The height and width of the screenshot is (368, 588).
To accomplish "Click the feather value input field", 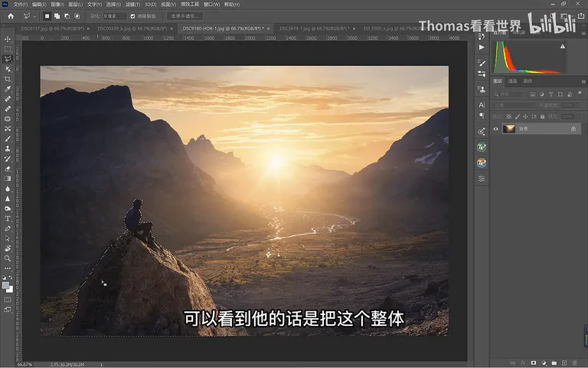I will (114, 16).
